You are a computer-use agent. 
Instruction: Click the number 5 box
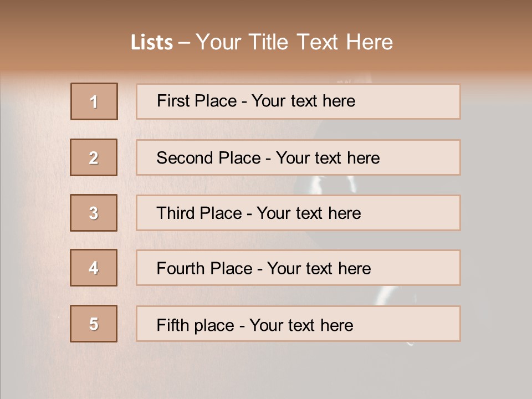[94, 324]
